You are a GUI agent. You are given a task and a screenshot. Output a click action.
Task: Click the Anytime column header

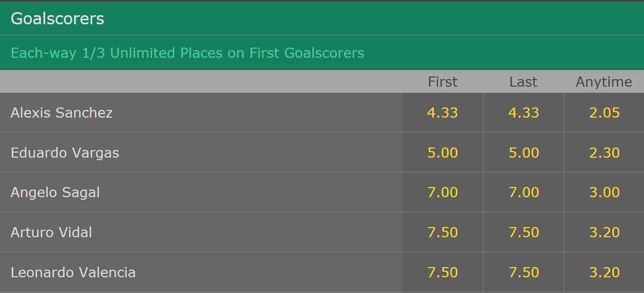click(604, 82)
